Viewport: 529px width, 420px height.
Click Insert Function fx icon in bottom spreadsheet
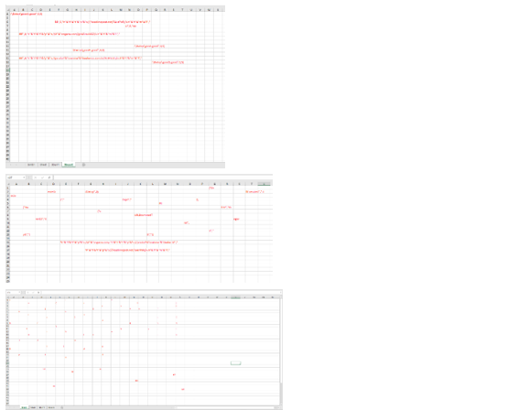pos(38,293)
